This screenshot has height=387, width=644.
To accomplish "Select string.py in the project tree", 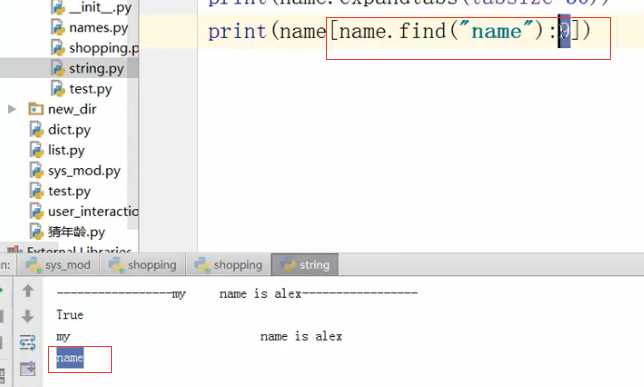I will pos(87,68).
